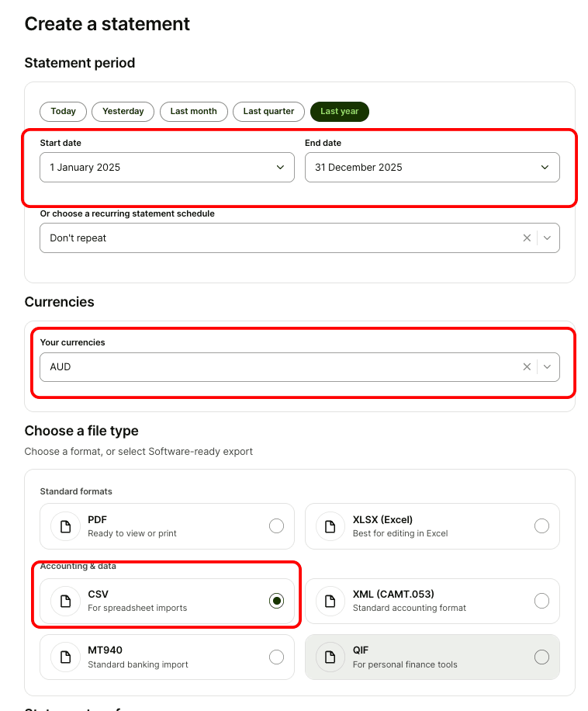Choose the Last month period
Image resolution: width=588 pixels, height=711 pixels.
click(193, 112)
